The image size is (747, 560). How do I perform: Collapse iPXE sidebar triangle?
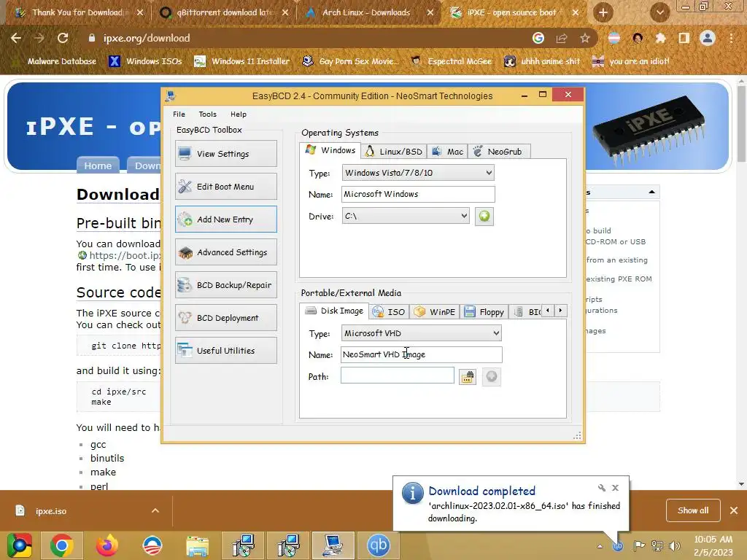[651, 192]
